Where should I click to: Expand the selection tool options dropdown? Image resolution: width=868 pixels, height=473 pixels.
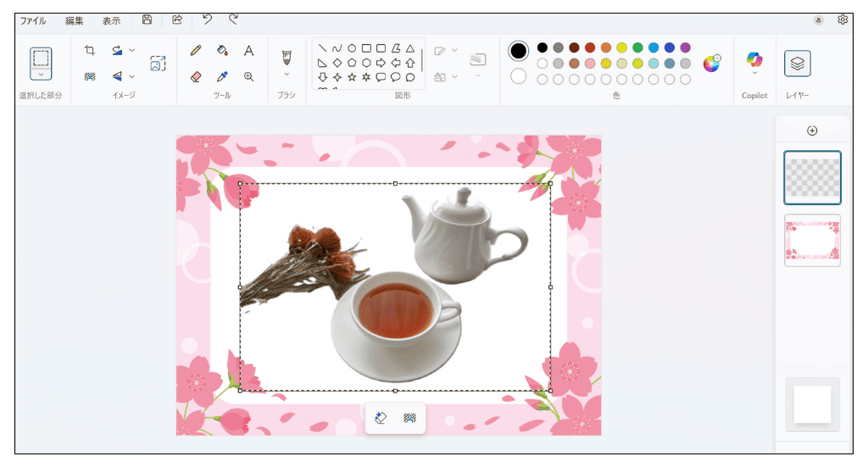41,75
